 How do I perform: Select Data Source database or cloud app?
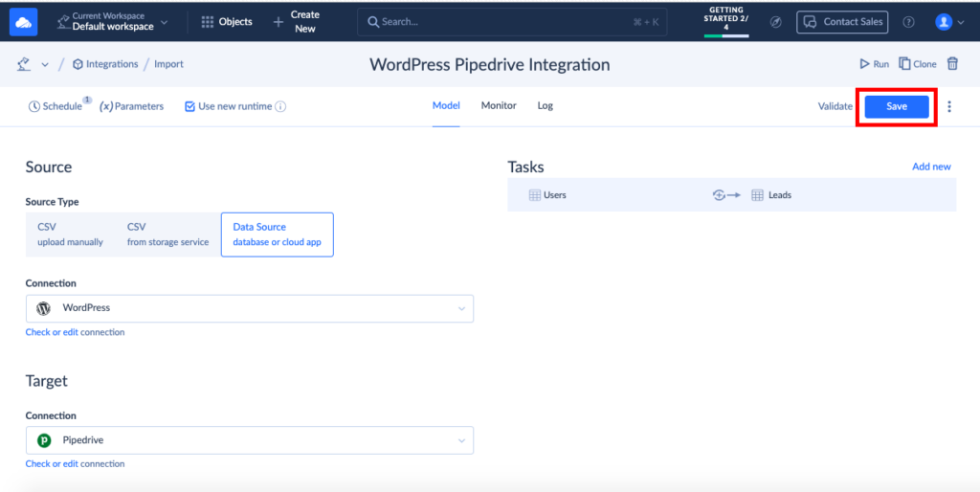point(277,235)
